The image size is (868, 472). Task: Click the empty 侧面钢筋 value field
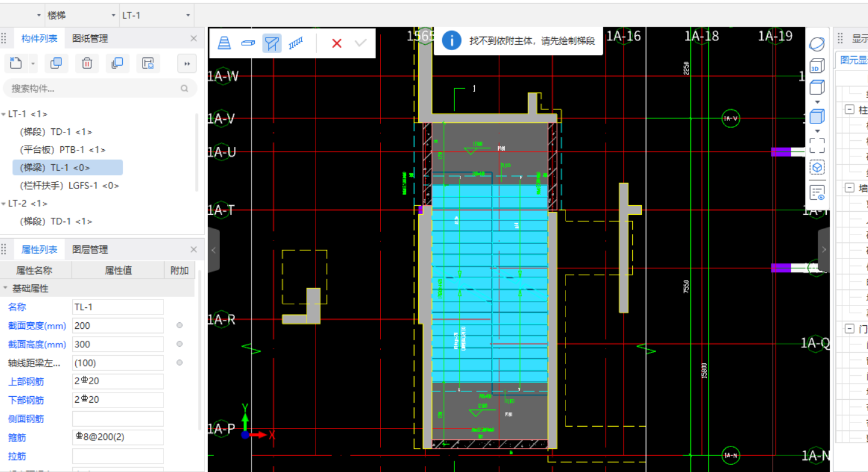pos(118,418)
